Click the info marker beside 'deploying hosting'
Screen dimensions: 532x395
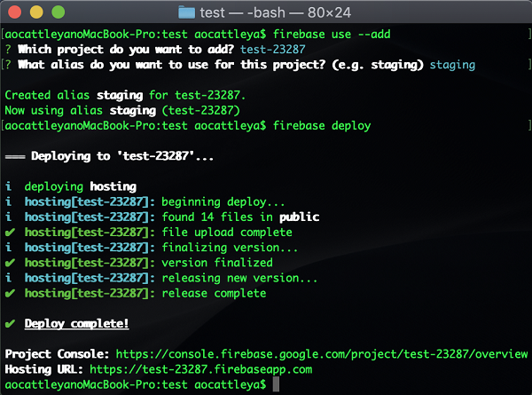pyautogui.click(x=8, y=186)
